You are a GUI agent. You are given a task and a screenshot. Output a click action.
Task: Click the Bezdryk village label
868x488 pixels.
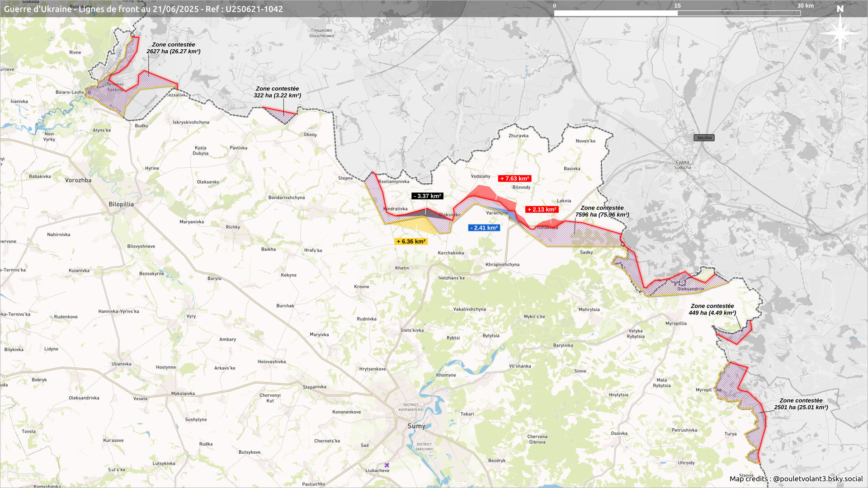pyautogui.click(x=496, y=461)
